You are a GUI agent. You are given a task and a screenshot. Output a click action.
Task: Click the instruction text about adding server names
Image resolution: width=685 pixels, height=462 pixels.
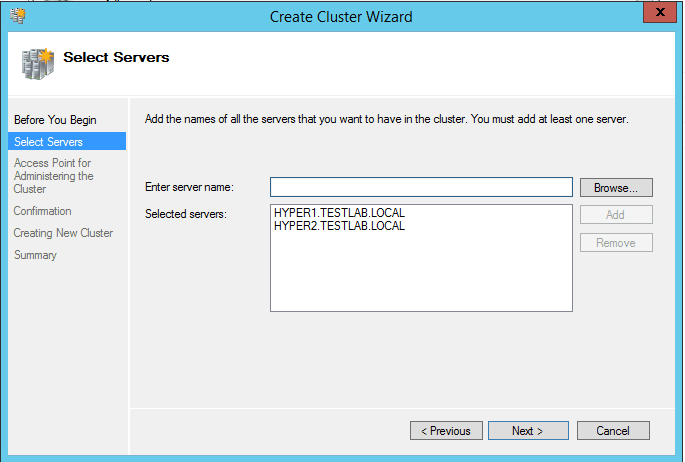click(x=387, y=119)
